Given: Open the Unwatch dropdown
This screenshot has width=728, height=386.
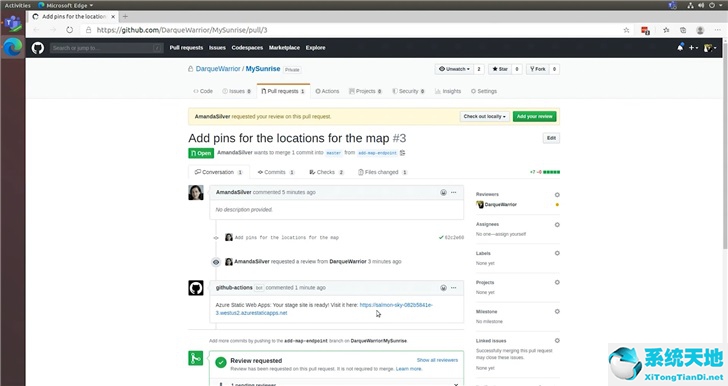Looking at the screenshot, I should (455, 69).
